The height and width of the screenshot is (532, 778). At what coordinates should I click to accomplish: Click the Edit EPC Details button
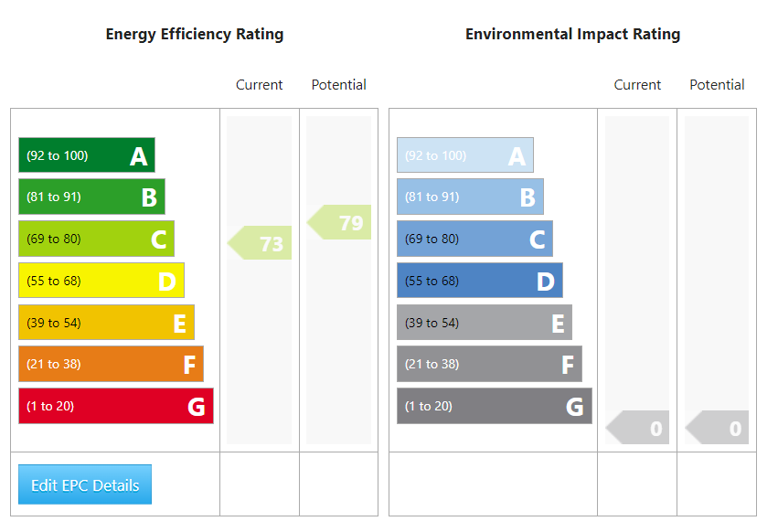pyautogui.click(x=85, y=484)
